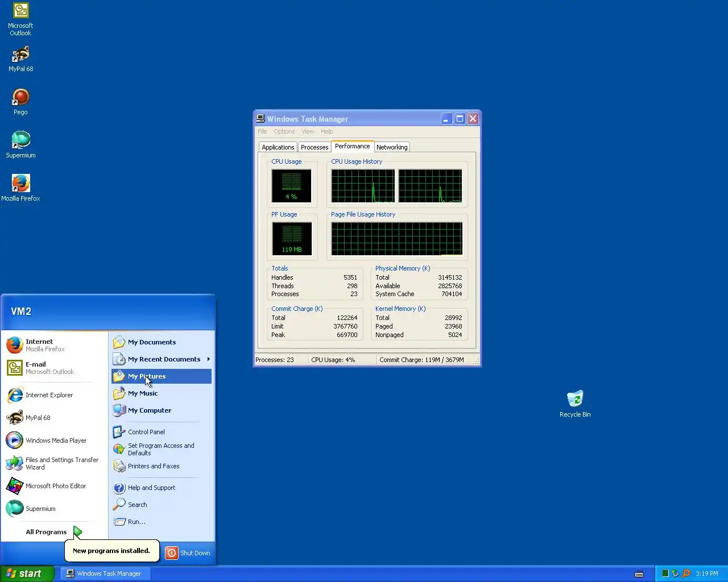
Task: Launch Mozilla Firefox desktop shortcut
Action: (20, 189)
